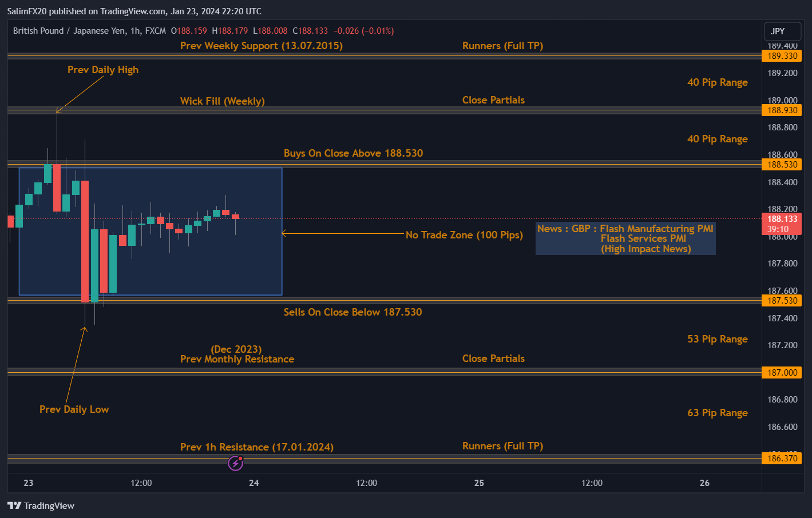Select the Sells On Close Below 187.530 text
The width and height of the screenshot is (812, 518).
pos(352,312)
